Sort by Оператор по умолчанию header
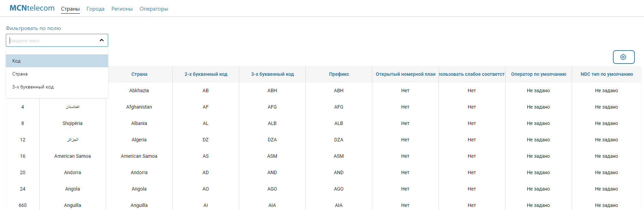644x210 pixels. 538,74
